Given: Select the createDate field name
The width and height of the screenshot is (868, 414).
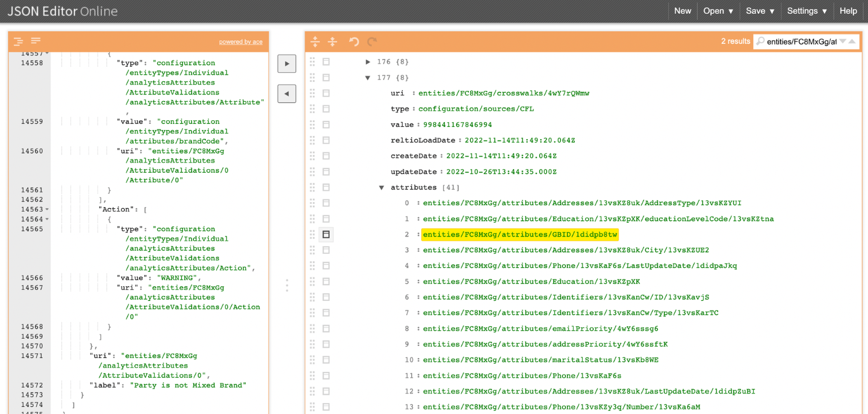Looking at the screenshot, I should 415,156.
